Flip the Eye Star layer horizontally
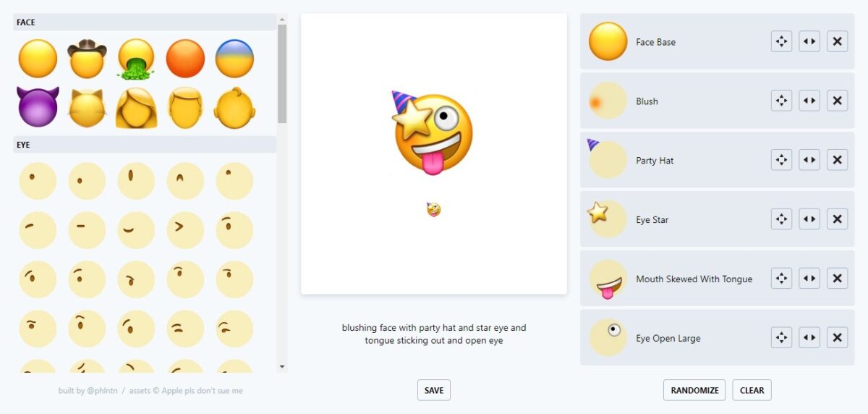The width and height of the screenshot is (868, 414). click(809, 220)
